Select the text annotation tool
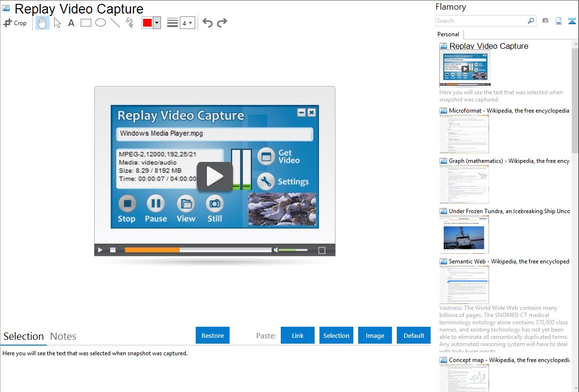The image size is (579, 392). click(71, 23)
